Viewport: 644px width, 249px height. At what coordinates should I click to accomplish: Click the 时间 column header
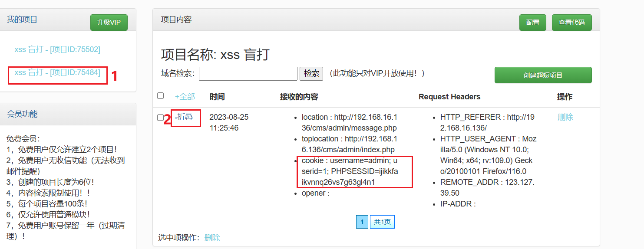click(x=217, y=97)
